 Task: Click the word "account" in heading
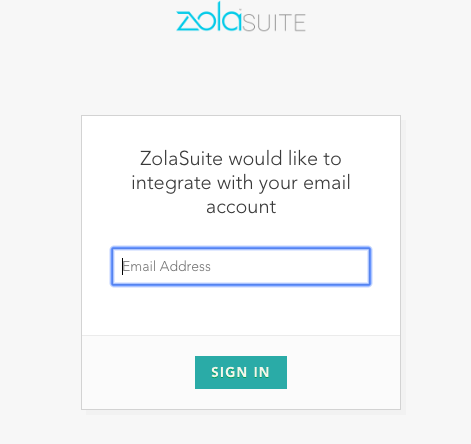tap(241, 207)
